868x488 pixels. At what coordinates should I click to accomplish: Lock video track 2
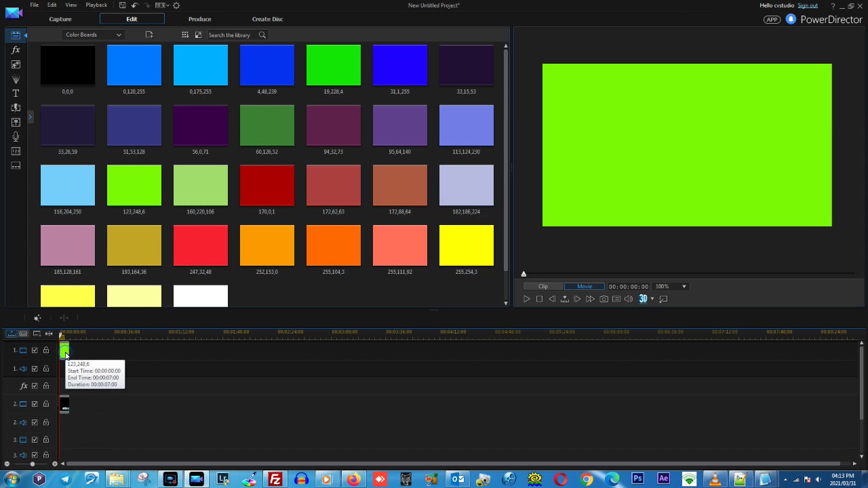[x=46, y=404]
